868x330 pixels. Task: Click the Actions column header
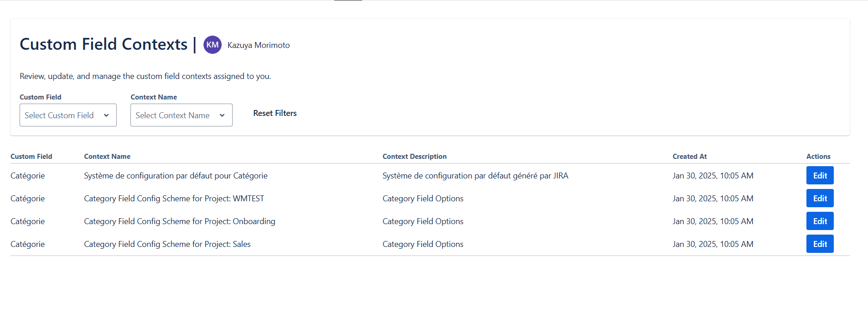tap(818, 157)
